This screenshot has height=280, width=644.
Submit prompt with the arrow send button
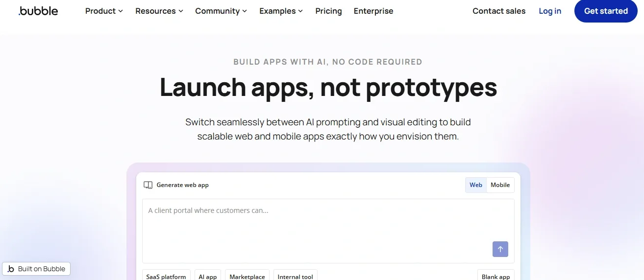click(x=500, y=249)
